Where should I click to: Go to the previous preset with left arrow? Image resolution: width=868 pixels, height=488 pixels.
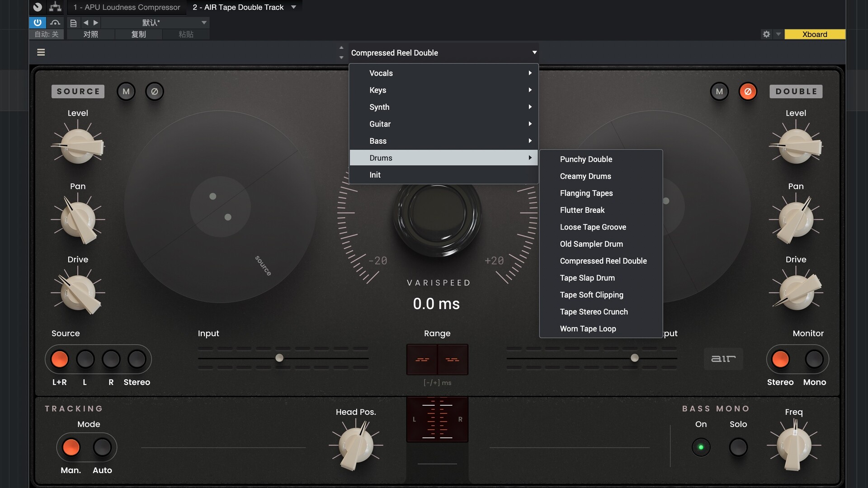click(x=85, y=23)
